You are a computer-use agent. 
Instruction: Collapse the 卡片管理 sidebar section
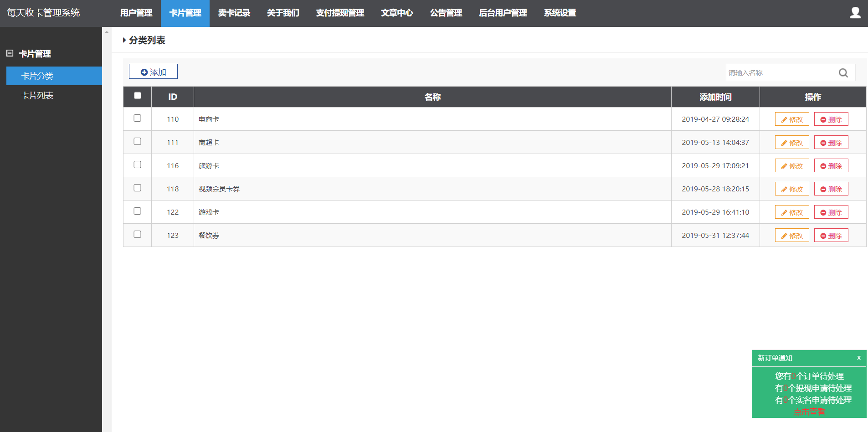coord(10,53)
